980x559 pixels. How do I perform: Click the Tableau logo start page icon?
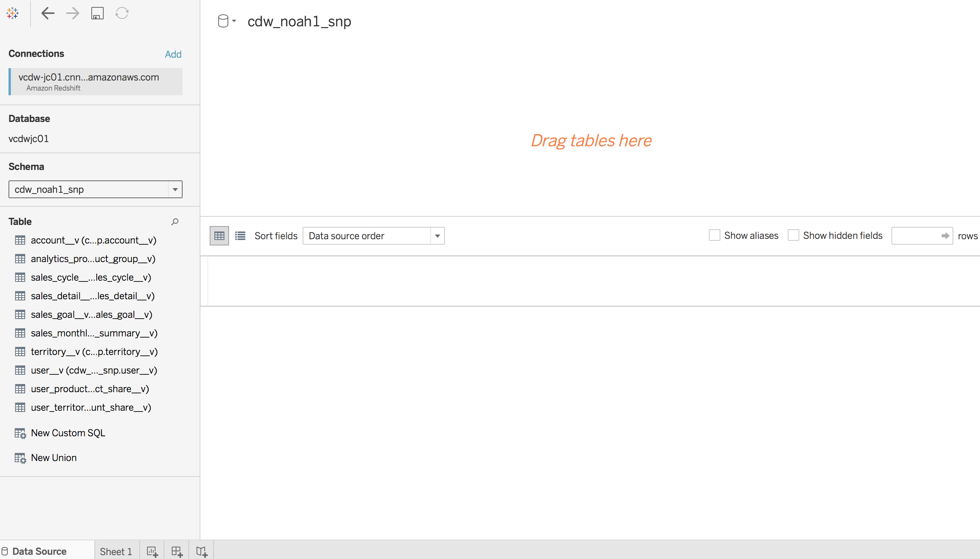[12, 13]
